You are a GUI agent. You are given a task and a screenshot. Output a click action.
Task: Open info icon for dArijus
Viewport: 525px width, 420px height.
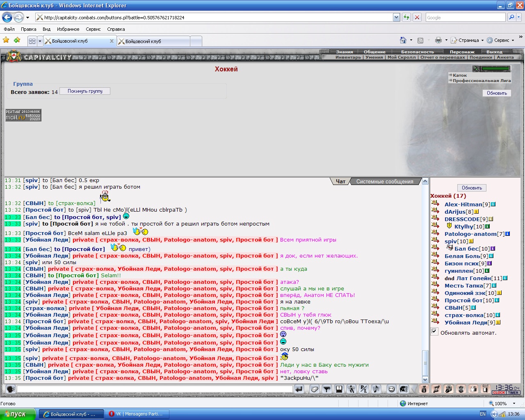pos(477,212)
